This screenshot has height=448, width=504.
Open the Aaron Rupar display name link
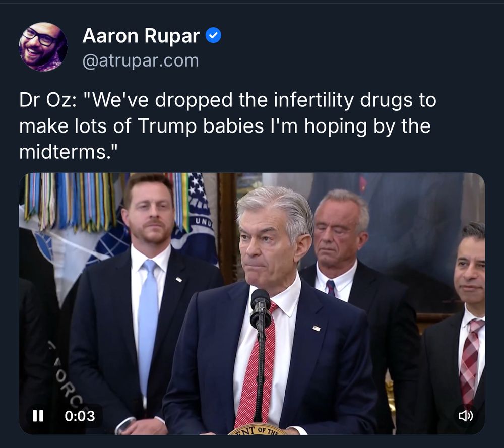(x=141, y=36)
